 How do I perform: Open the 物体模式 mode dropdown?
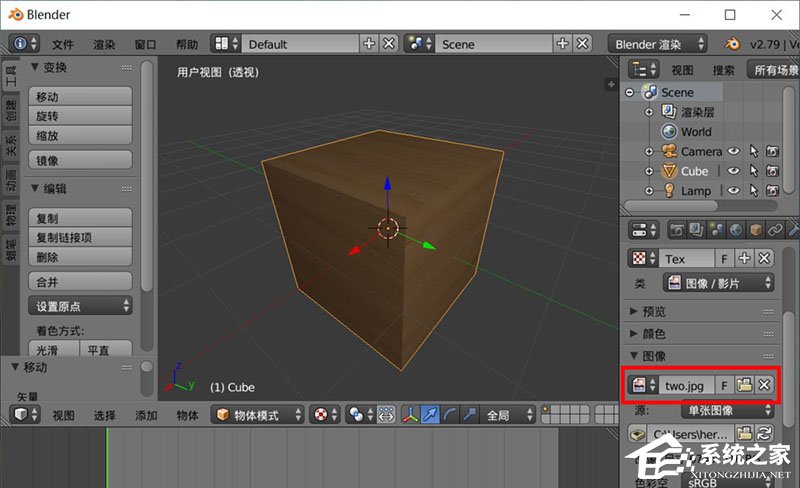point(258,414)
